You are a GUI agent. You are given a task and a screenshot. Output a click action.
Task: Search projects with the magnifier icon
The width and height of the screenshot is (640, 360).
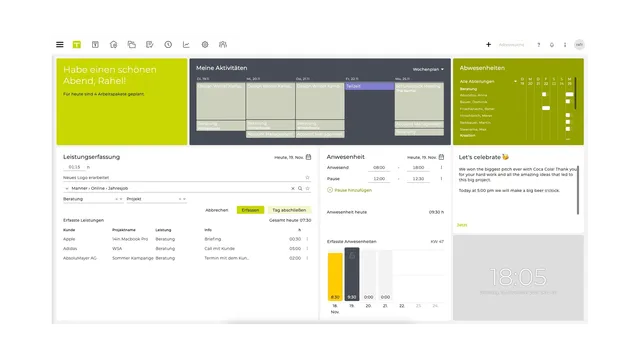point(300,188)
